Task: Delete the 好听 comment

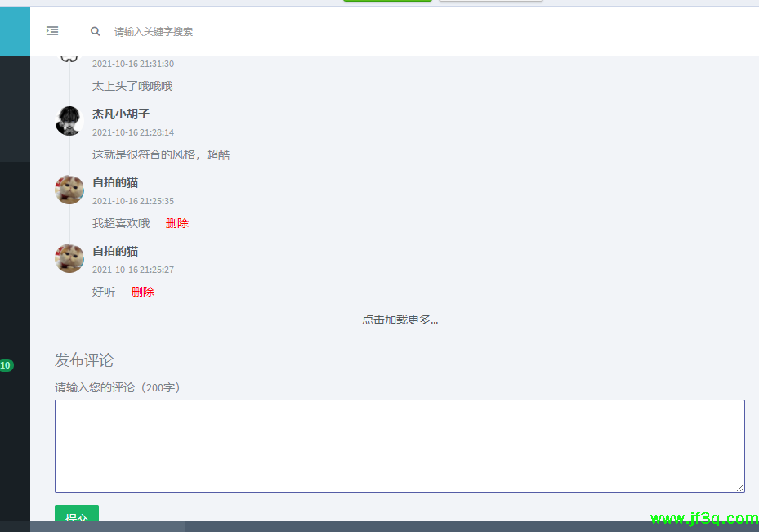Action: [143, 292]
